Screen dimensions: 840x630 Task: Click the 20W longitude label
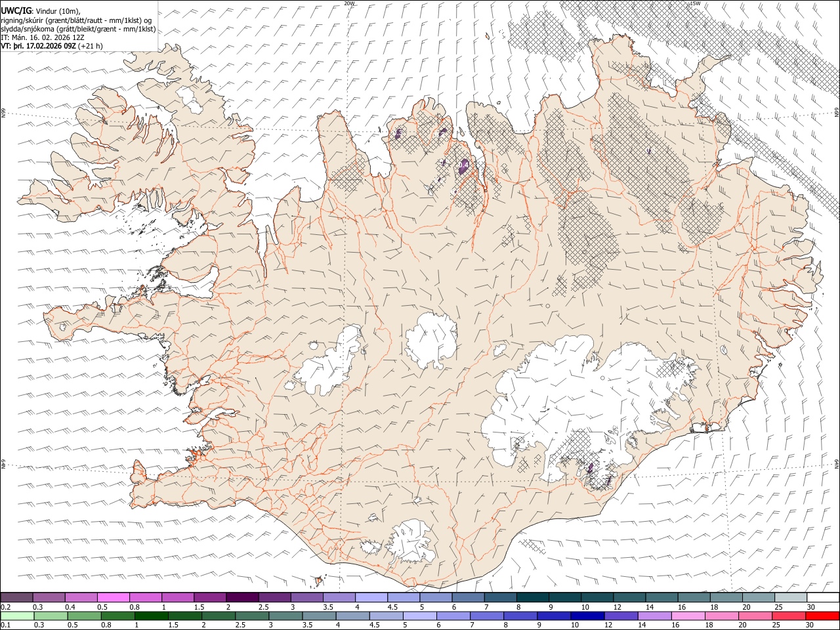350,3
